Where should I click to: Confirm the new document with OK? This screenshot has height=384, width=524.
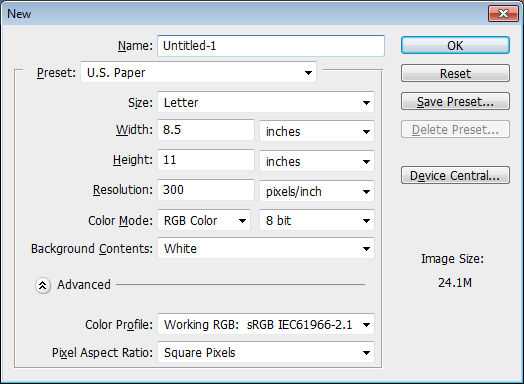[455, 45]
